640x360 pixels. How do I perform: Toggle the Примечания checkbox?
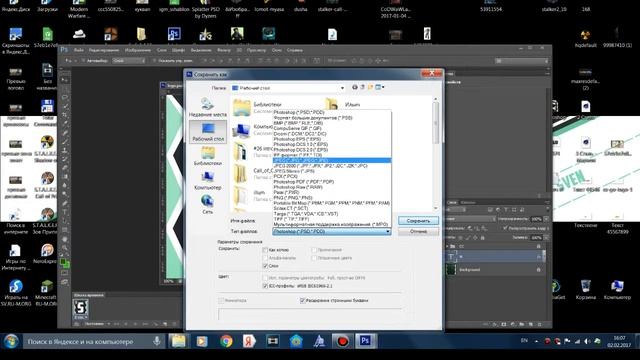pos(314,250)
